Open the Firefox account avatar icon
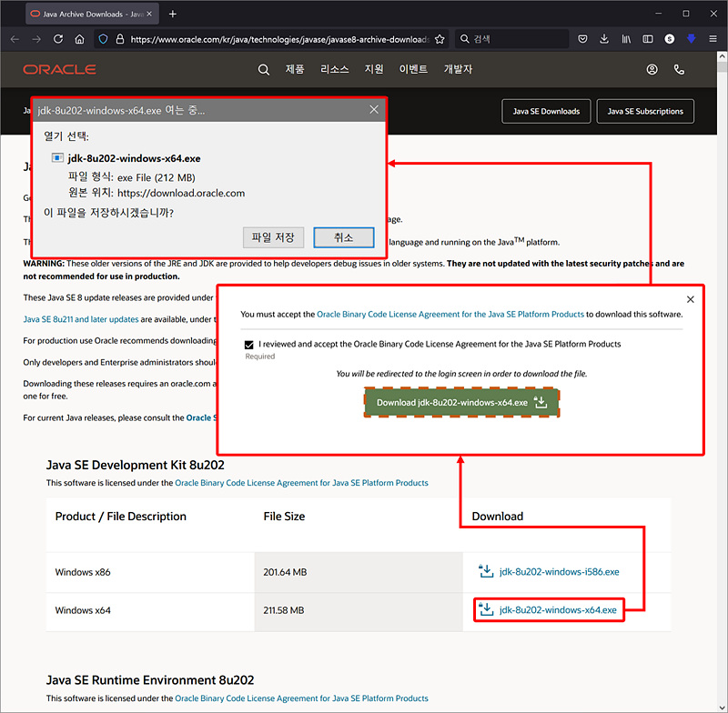 point(669,39)
